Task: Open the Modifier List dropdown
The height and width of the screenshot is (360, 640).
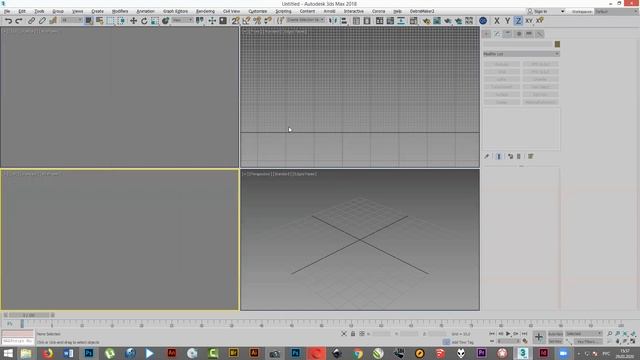Action: (521, 54)
